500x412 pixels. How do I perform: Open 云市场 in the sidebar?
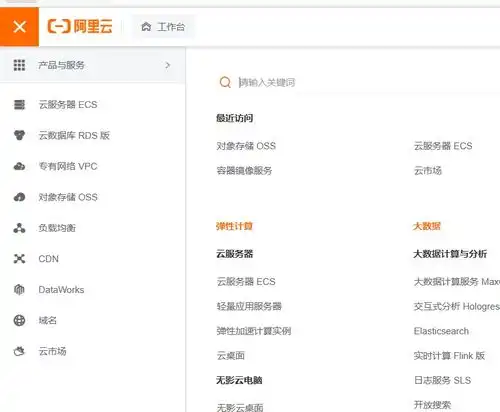pyautogui.click(x=52, y=351)
